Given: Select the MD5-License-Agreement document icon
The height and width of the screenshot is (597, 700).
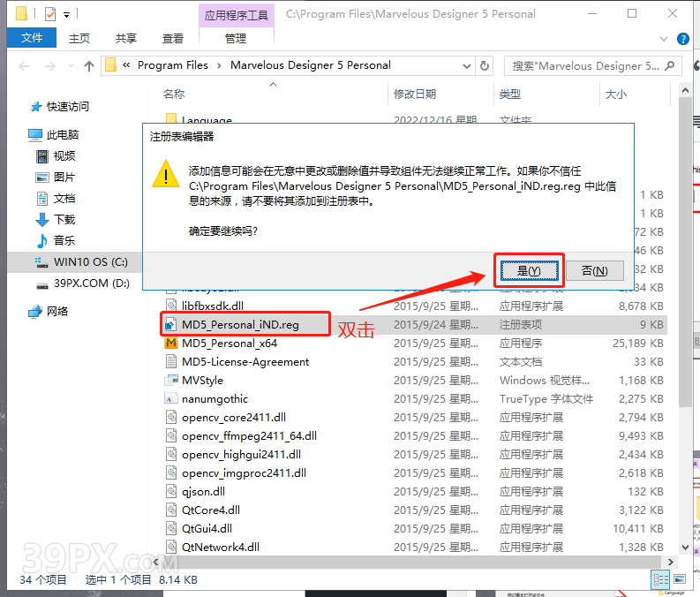Looking at the screenshot, I should click(x=170, y=362).
